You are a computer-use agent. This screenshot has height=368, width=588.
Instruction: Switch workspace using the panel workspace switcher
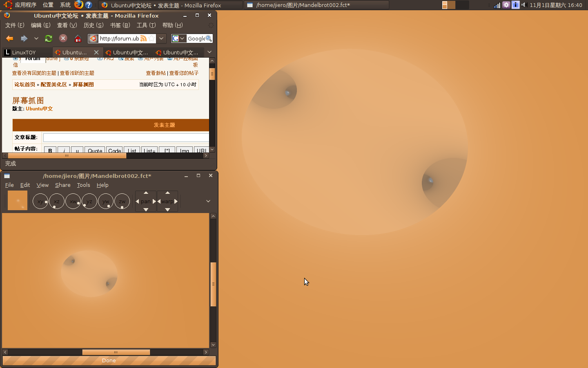(x=455, y=5)
